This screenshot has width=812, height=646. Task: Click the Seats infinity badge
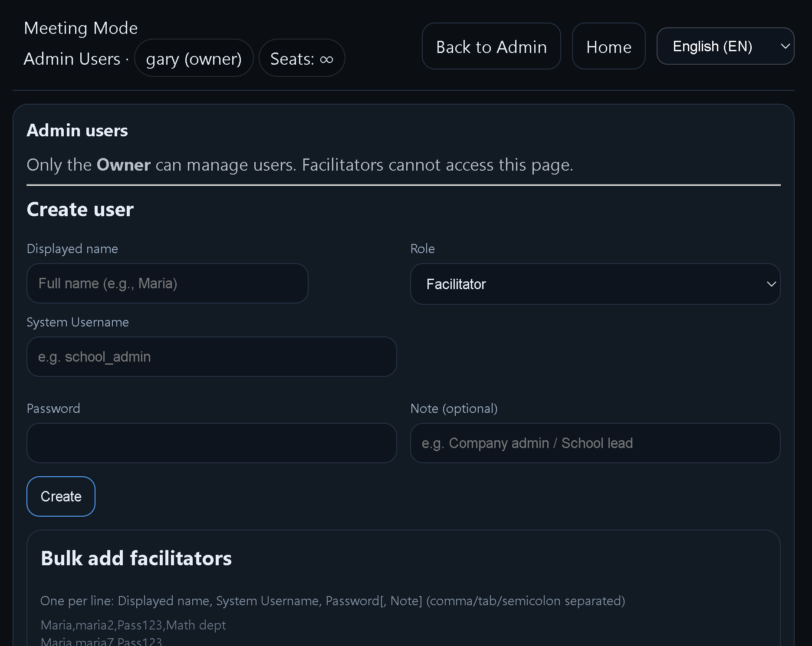pos(302,59)
